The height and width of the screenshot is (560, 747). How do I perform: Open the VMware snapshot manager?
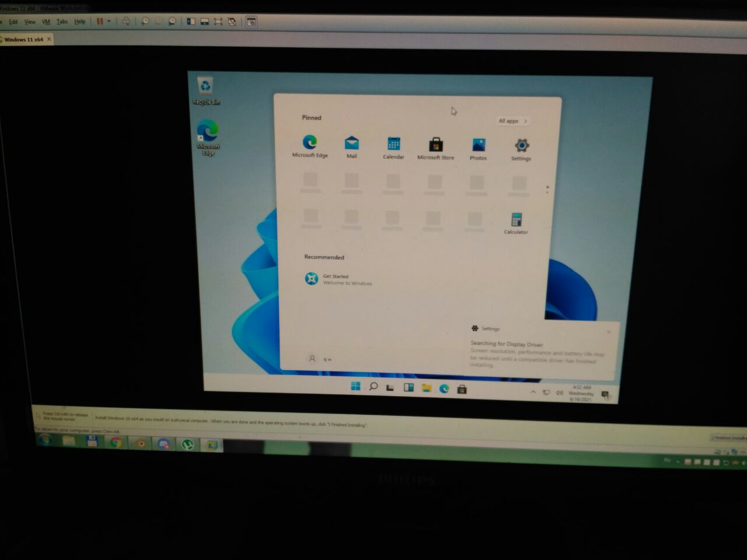(x=172, y=22)
